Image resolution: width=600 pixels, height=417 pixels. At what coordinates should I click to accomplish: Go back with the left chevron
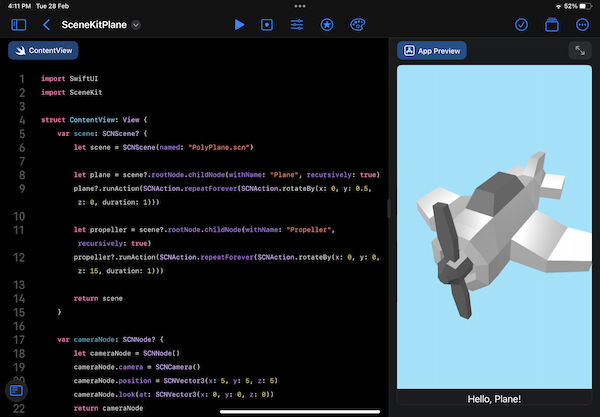click(46, 25)
